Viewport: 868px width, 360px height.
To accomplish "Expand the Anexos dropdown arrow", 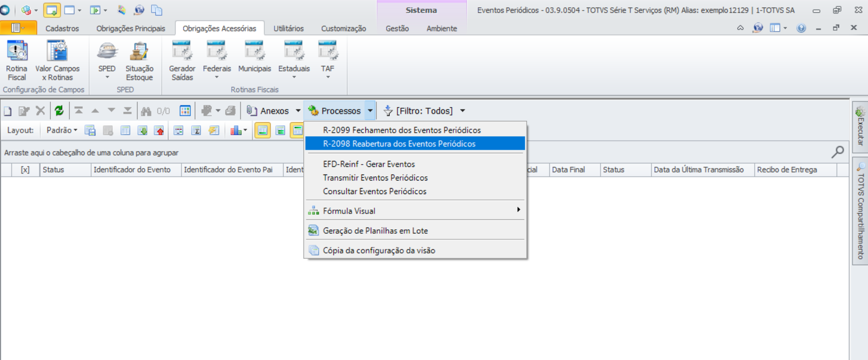I will [298, 111].
